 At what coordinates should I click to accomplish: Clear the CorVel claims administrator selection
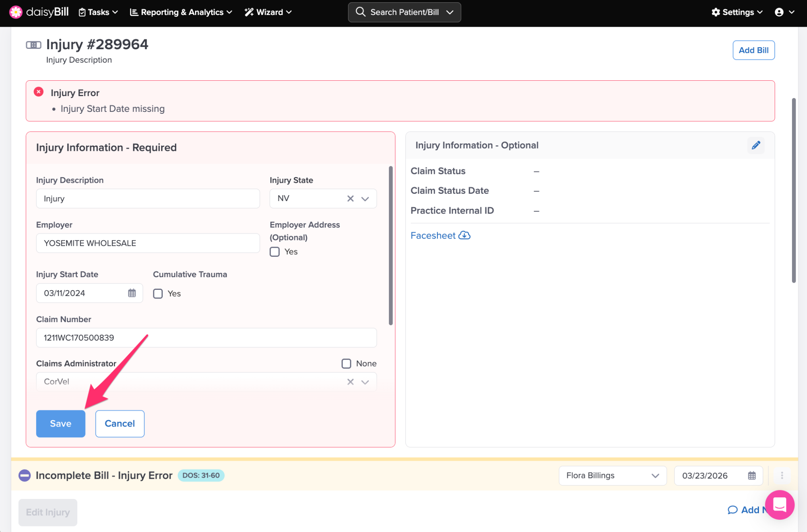click(350, 382)
